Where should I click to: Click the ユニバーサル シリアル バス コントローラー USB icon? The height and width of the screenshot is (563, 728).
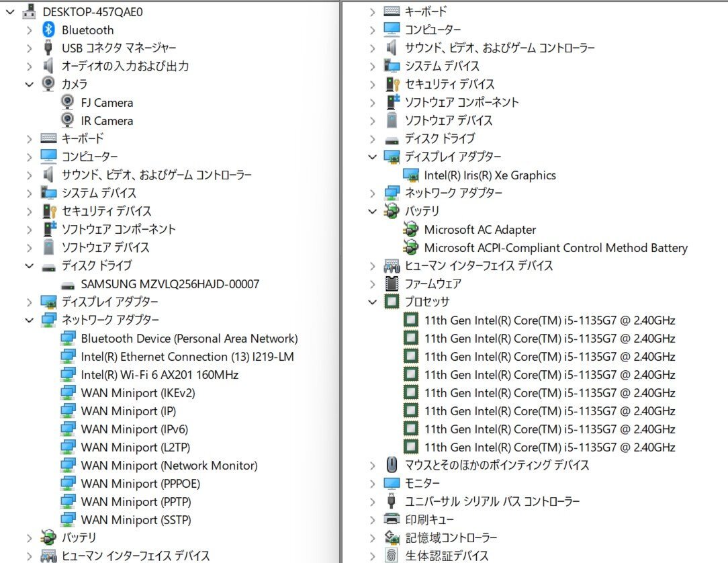(392, 501)
